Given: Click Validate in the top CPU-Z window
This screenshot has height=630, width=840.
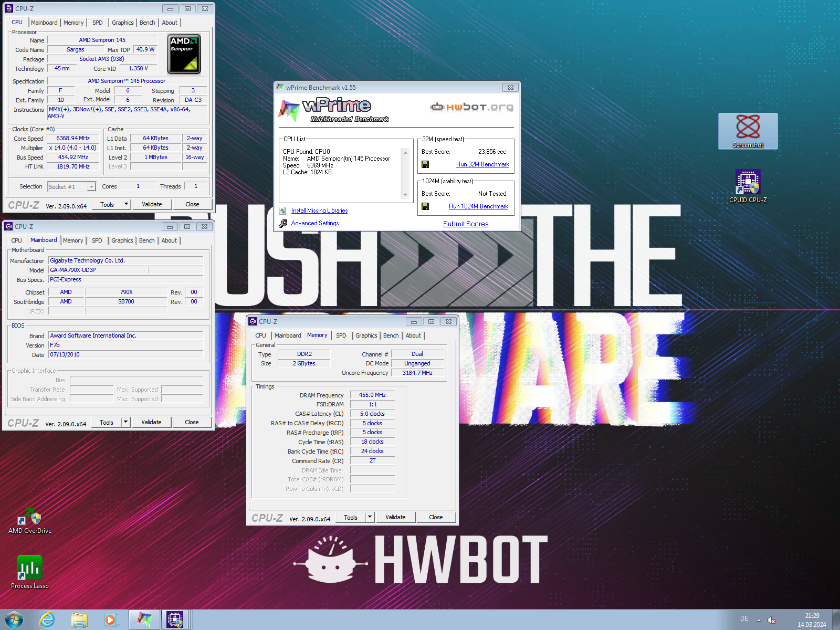Looking at the screenshot, I should (x=152, y=204).
